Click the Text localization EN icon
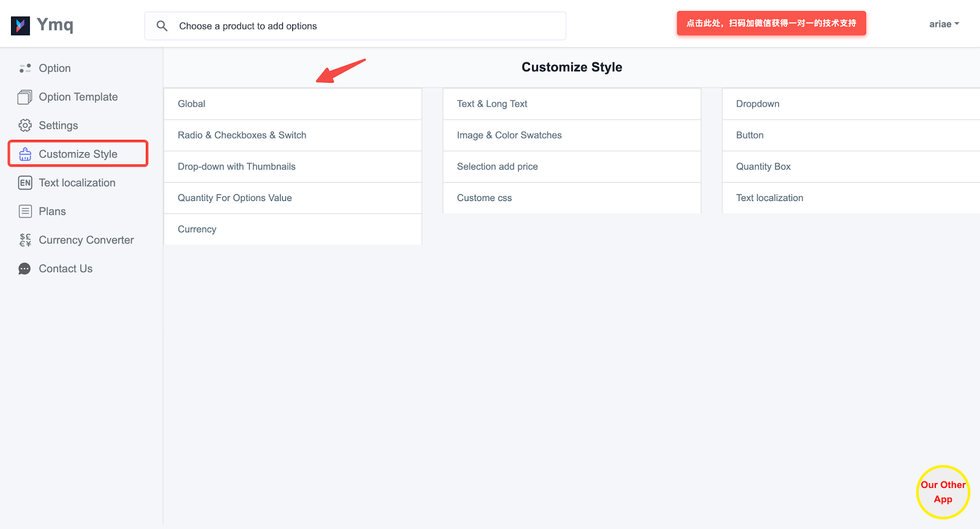Image resolution: width=980 pixels, height=529 pixels. (x=25, y=183)
